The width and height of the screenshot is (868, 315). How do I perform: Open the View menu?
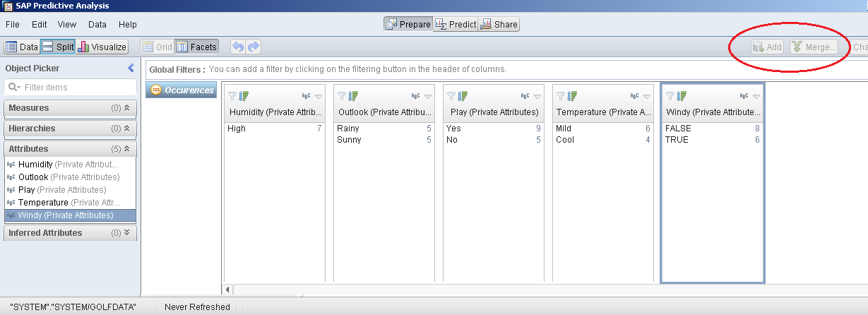(67, 25)
